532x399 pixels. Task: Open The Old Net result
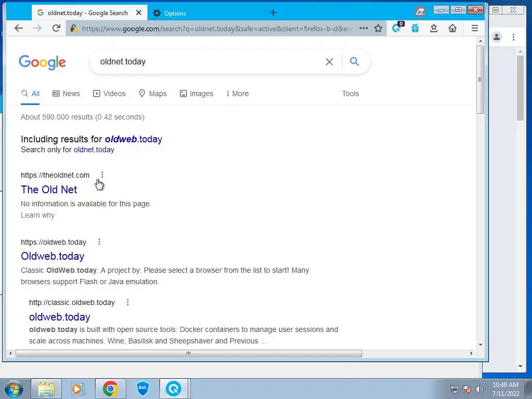click(49, 189)
